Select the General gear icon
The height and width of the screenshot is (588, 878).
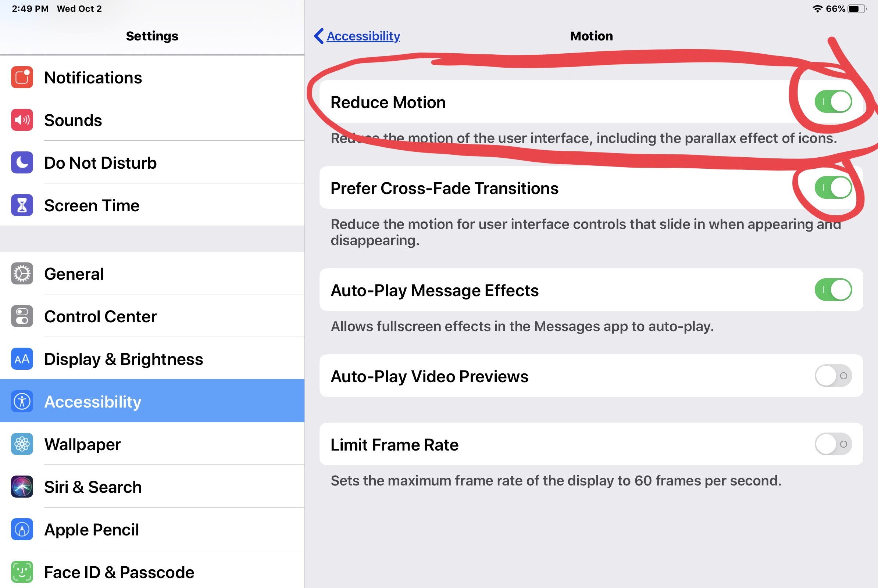coord(21,274)
